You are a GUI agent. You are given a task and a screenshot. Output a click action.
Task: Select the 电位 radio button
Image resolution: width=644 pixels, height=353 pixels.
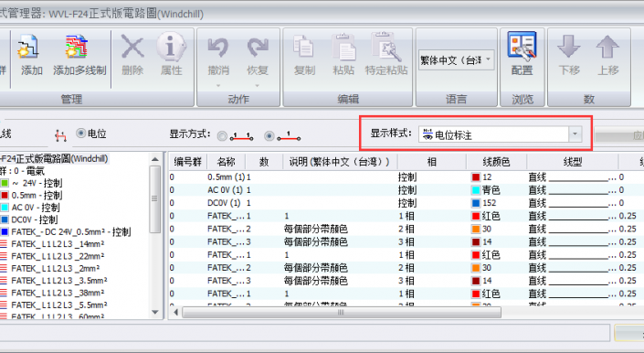tap(81, 134)
